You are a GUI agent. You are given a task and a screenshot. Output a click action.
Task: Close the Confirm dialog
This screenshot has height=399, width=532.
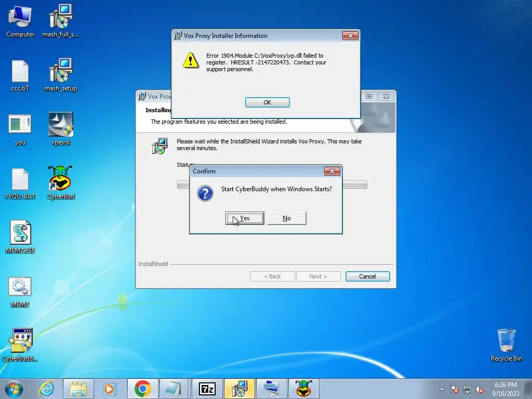[332, 171]
